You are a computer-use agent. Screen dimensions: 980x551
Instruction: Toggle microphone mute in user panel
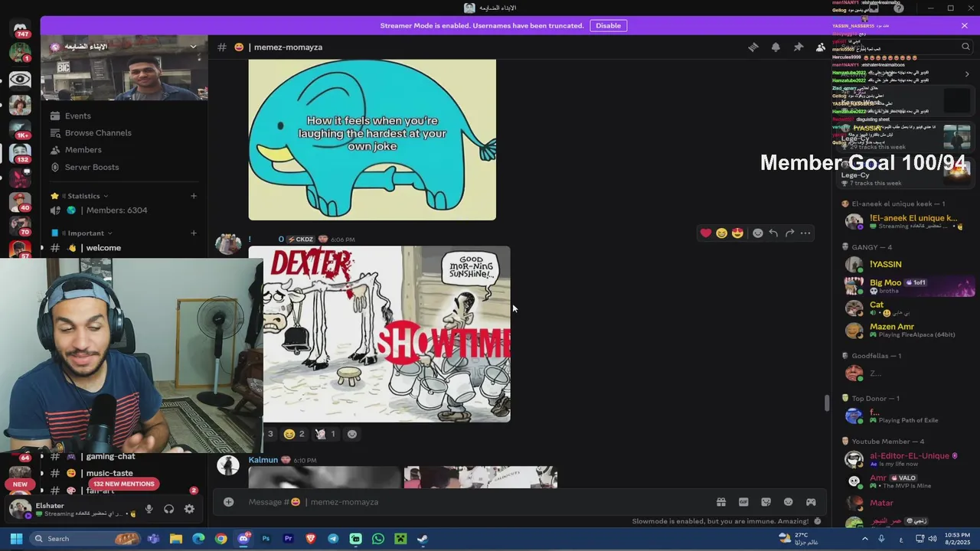[149, 509]
